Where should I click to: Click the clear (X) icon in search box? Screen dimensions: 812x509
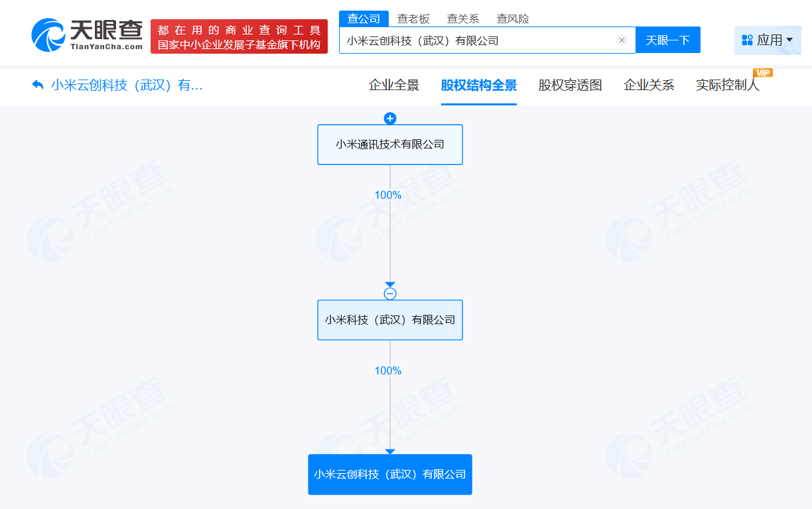[622, 40]
